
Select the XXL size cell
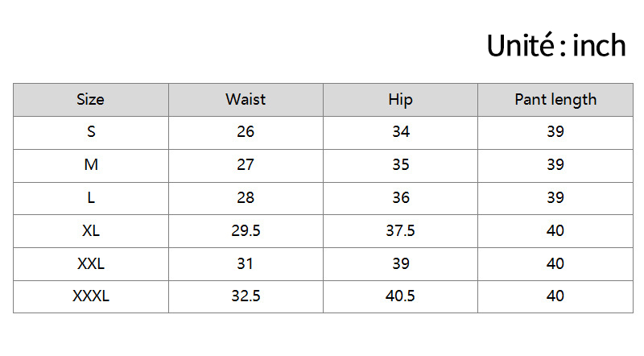click(91, 264)
